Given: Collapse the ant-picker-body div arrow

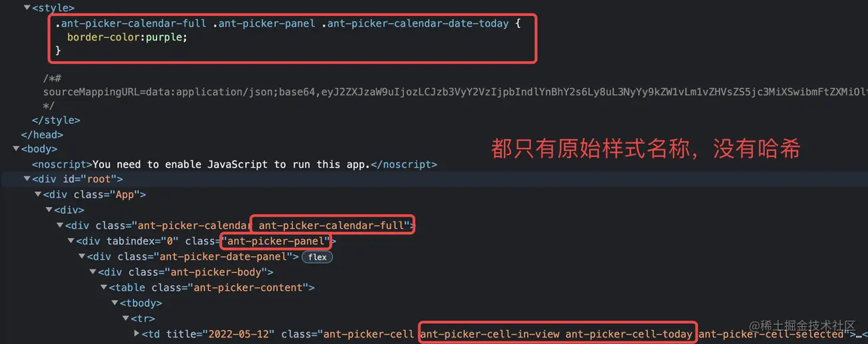Looking at the screenshot, I should pos(93,272).
